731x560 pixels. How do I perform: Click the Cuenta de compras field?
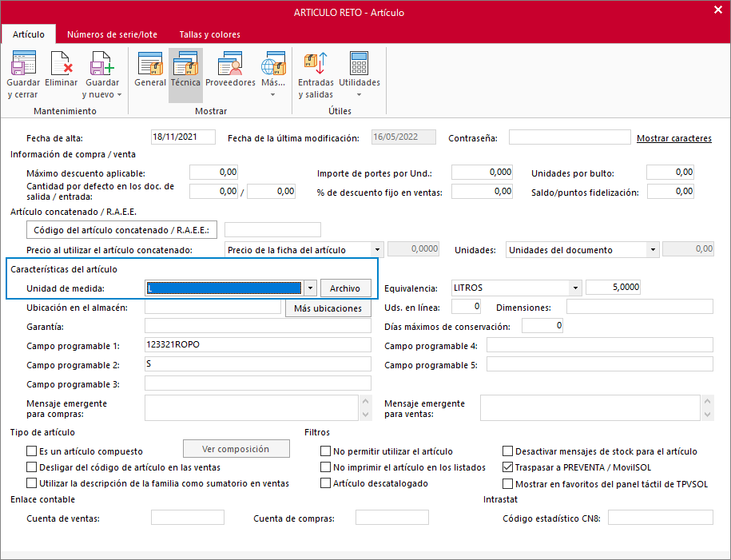click(x=392, y=517)
